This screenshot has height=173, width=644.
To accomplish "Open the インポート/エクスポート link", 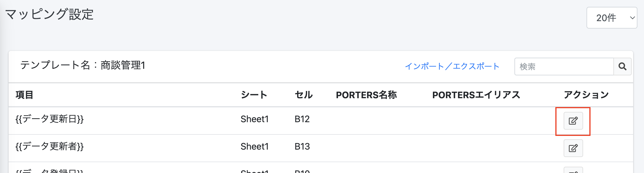I will [452, 66].
